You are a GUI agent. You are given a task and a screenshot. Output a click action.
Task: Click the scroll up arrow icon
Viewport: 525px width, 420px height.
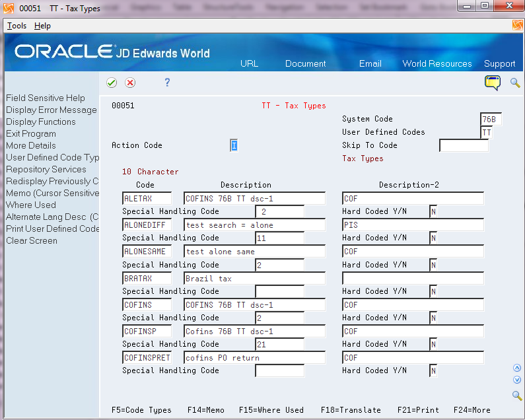coord(517,368)
